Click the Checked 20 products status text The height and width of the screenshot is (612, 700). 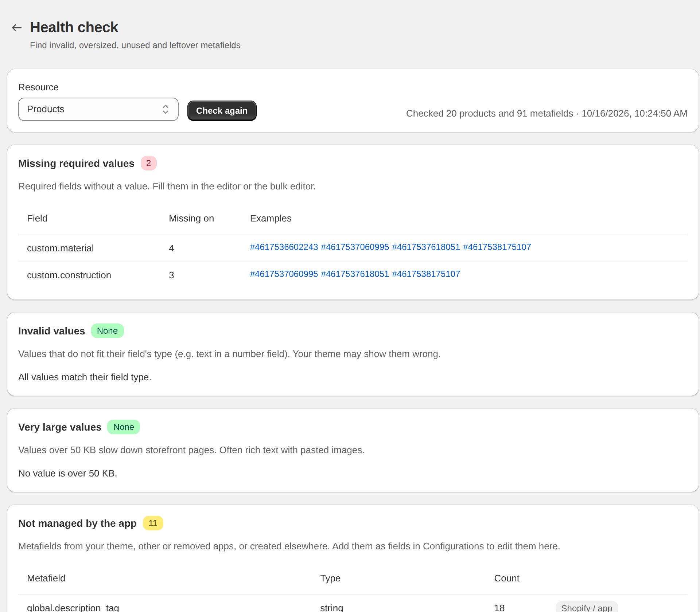(x=547, y=114)
